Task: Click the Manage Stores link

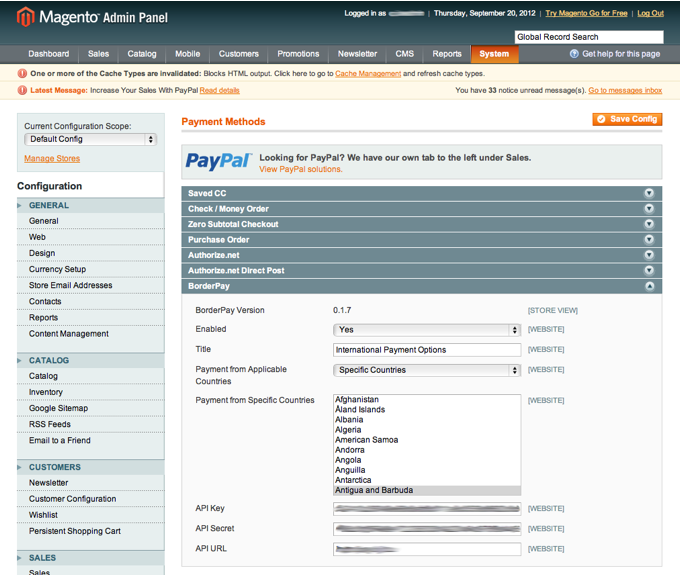Action: click(52, 158)
